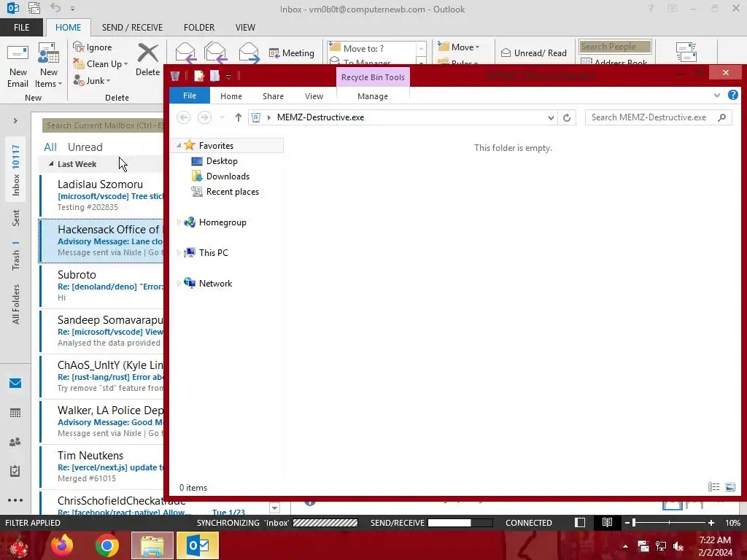747x560 pixels.
Task: Open the Customize Quick Access Toolbar dropdown
Action: point(228,76)
